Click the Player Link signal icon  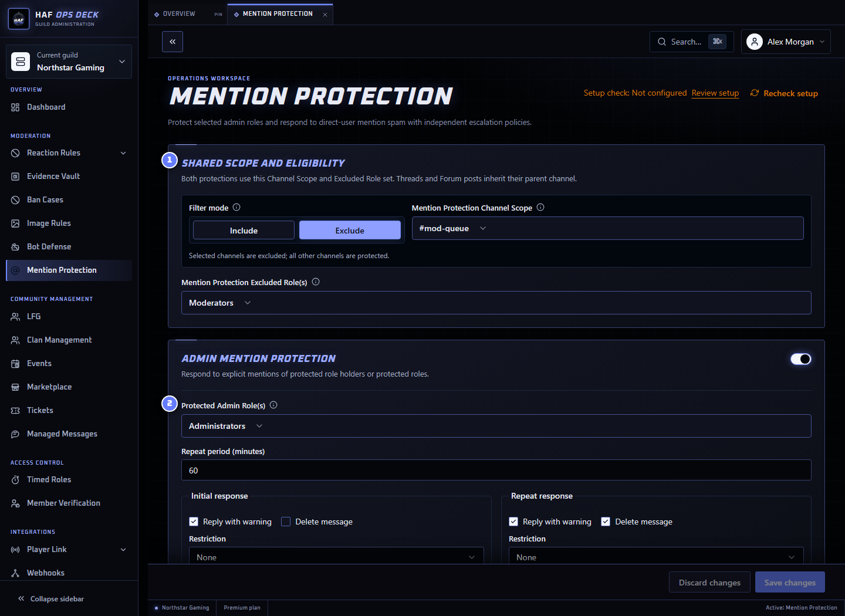pos(15,550)
